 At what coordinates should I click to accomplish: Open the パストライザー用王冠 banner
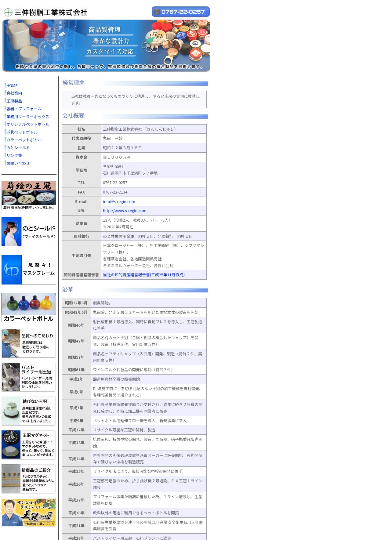pyautogui.click(x=28, y=377)
